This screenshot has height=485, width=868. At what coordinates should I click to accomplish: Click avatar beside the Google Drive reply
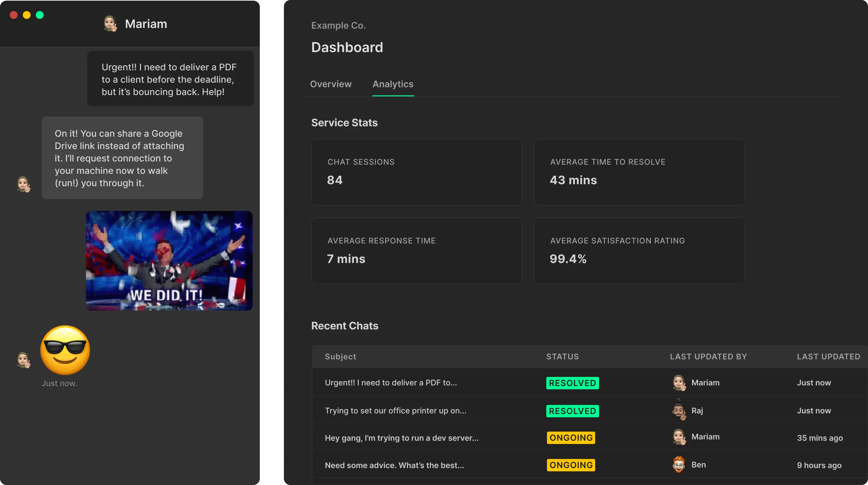pos(23,184)
